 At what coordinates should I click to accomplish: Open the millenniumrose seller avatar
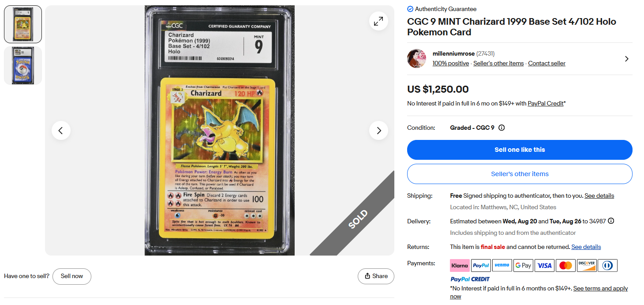416,58
